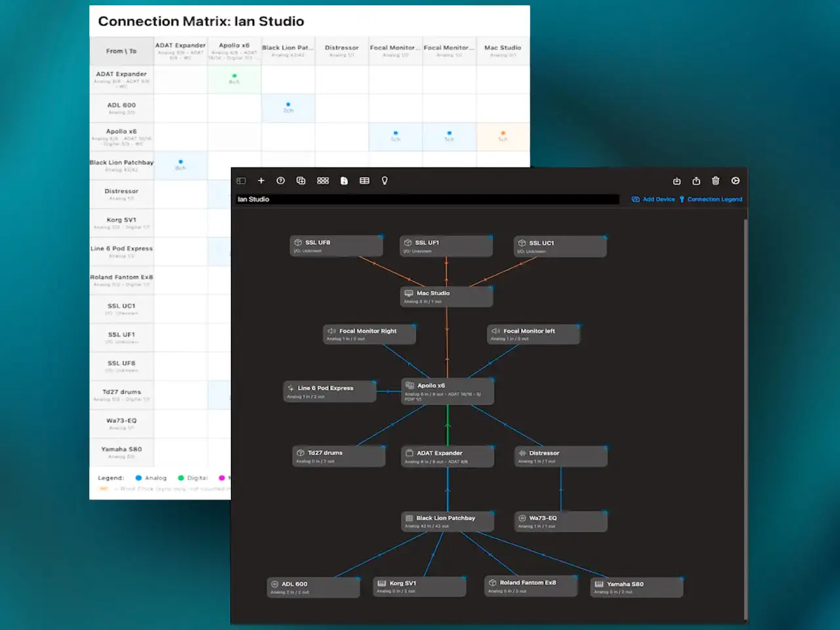
Task: Click the import download icon
Action: pos(677,180)
